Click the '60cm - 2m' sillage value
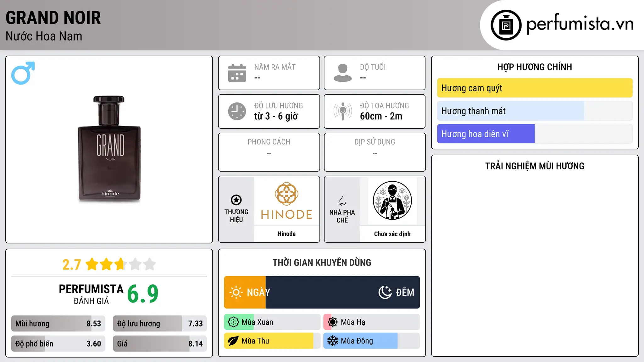This screenshot has height=362, width=644. pyautogui.click(x=381, y=116)
